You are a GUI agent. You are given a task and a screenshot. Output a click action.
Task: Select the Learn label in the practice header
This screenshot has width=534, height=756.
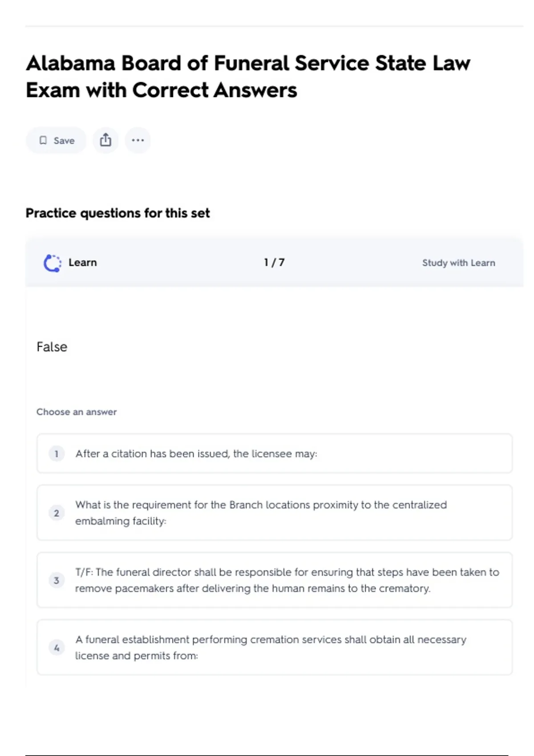coord(82,262)
